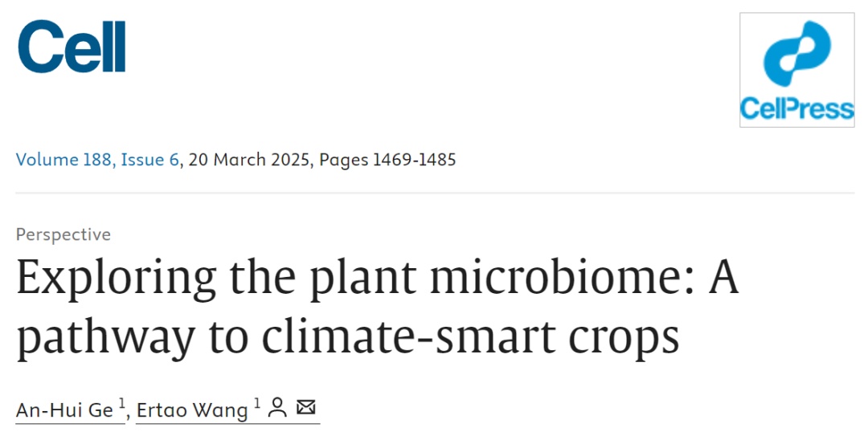Click the divider line under the volume info
868x444 pixels.
point(434,193)
